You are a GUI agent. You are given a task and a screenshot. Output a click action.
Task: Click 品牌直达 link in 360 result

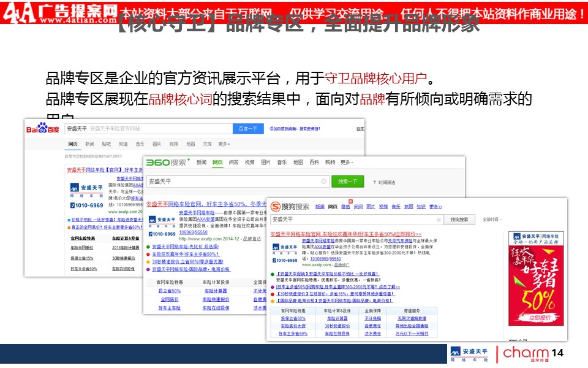coord(252,239)
